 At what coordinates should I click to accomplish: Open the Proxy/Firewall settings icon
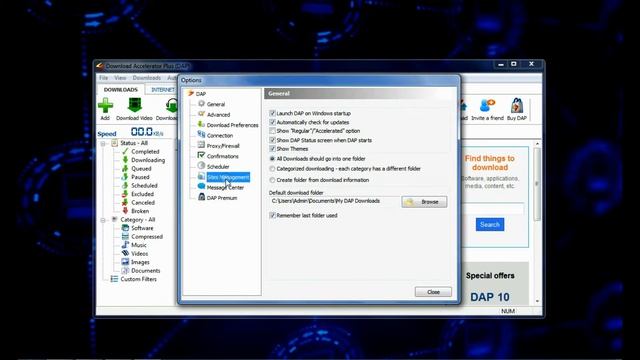point(201,145)
